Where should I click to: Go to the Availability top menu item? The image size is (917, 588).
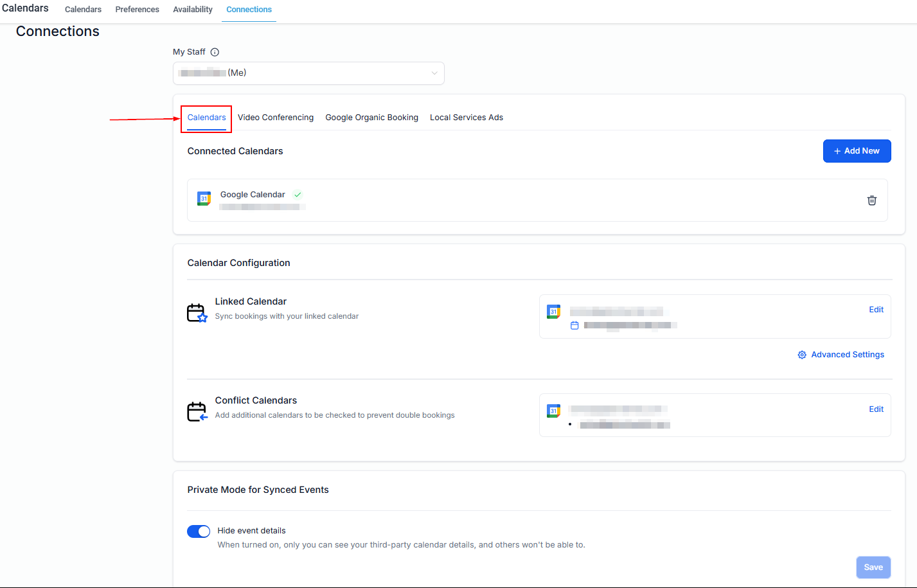pyautogui.click(x=193, y=10)
